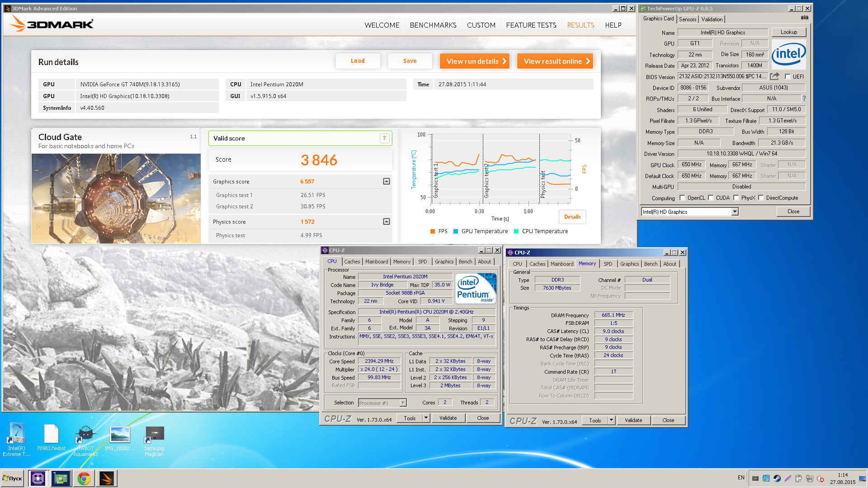Open the FEATURE TESTS tab in 3DMark
Screen dimensions: 868x488
pos(531,25)
